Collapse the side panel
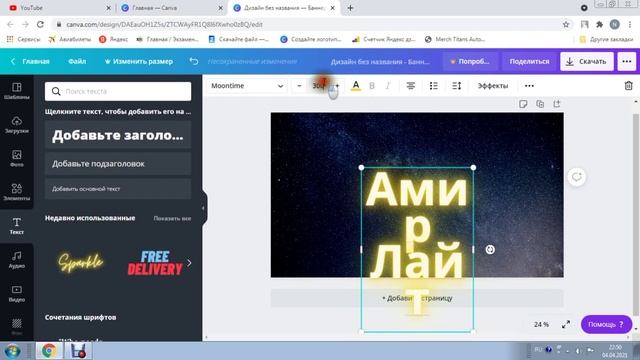The height and width of the screenshot is (360, 640). (203, 208)
